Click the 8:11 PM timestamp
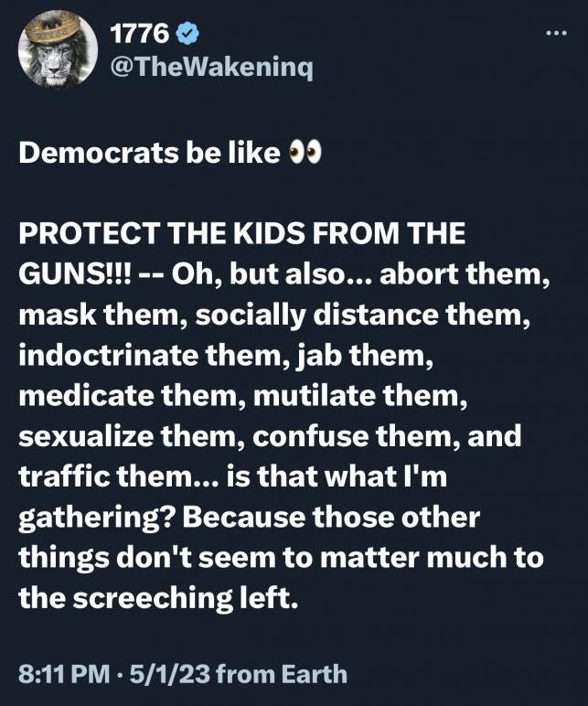 click(64, 674)
